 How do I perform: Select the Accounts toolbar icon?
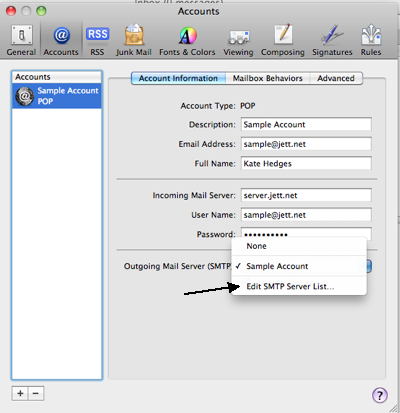tap(61, 40)
